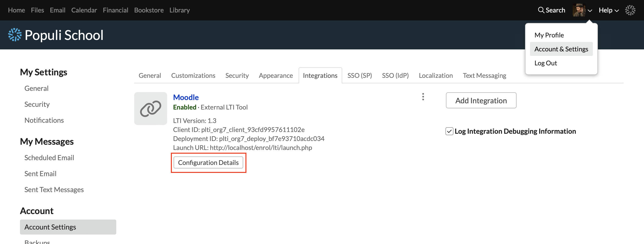
Task: Click the Populi School logo icon
Action: coord(15,35)
